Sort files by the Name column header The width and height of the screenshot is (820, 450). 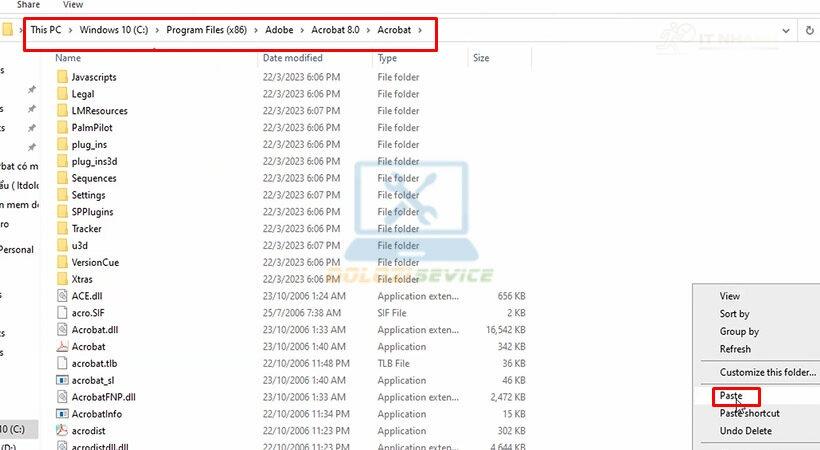click(68, 58)
